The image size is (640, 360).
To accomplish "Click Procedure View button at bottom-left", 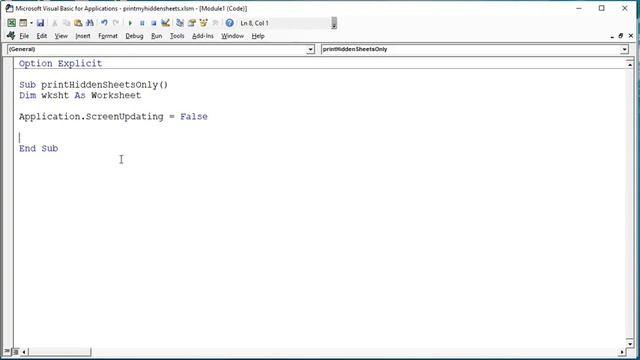I will (x=7, y=351).
